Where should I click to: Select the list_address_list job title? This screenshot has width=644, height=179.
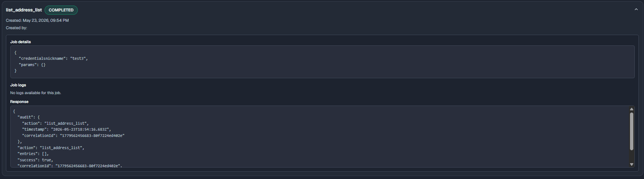pyautogui.click(x=24, y=10)
